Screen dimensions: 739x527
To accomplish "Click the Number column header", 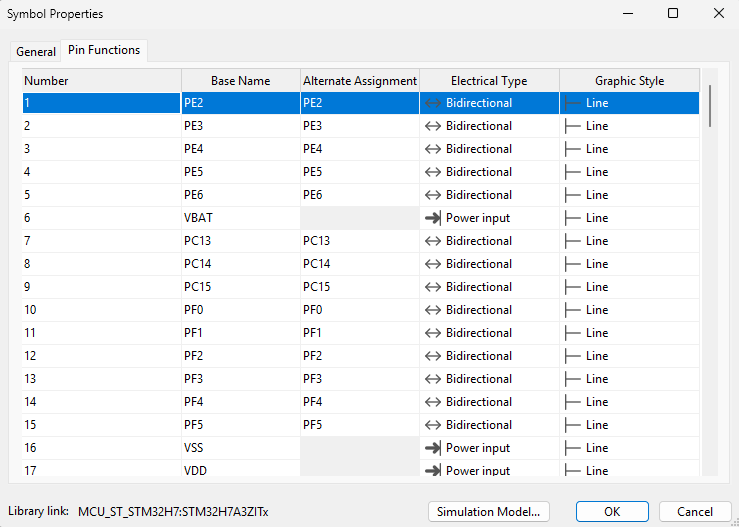I will (x=101, y=81).
